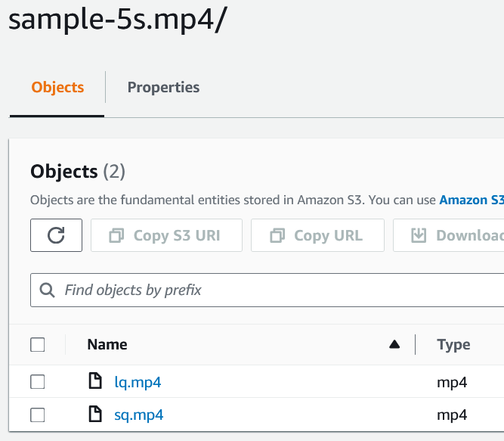Sort by the Type column header

click(x=453, y=345)
